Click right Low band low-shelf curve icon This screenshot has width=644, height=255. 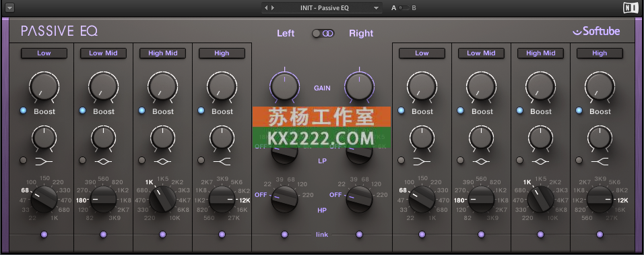pos(422,162)
